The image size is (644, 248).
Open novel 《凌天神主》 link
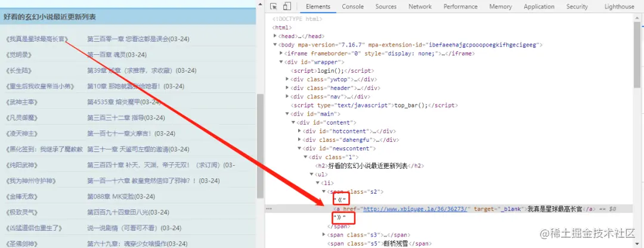coord(22,134)
